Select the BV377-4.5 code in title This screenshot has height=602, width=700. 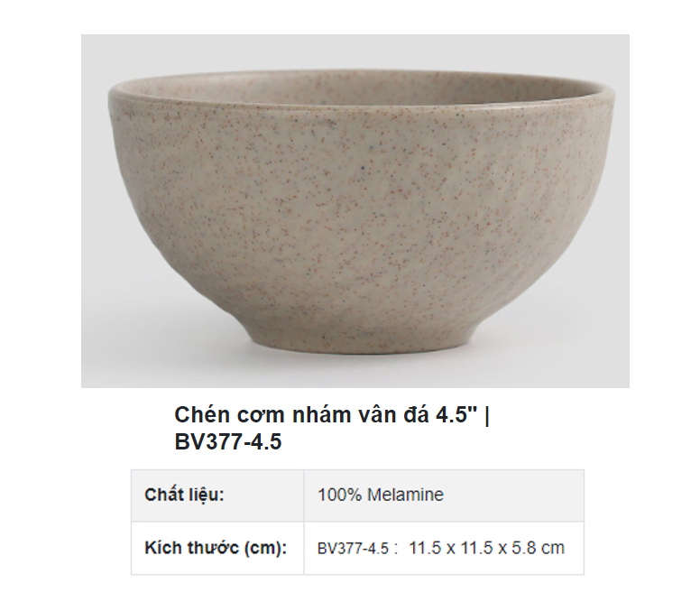coord(228,442)
